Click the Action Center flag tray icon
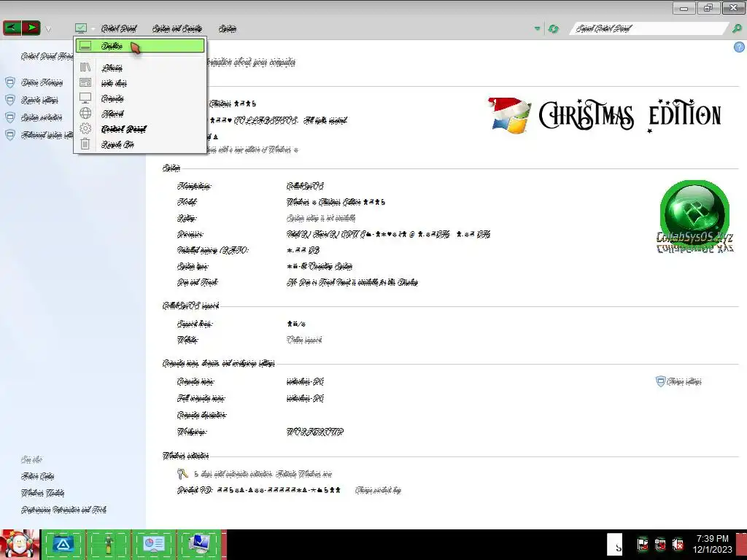The width and height of the screenshot is (747, 560). (643, 544)
